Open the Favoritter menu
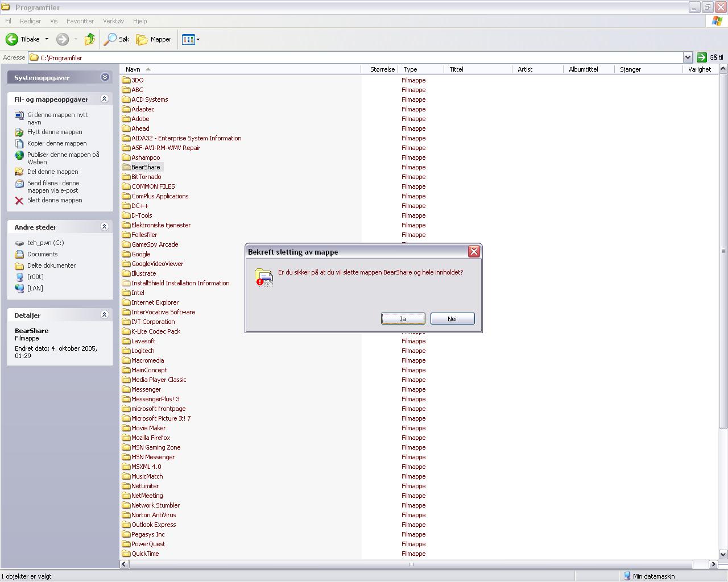 pyautogui.click(x=80, y=21)
